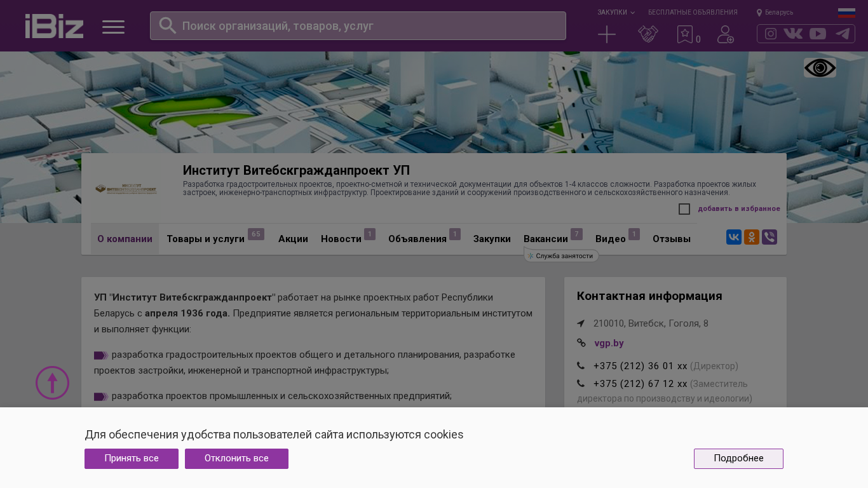The width and height of the screenshot is (868, 488).
Task: Click 'Подробнее' cookie details button
Action: tap(738, 459)
